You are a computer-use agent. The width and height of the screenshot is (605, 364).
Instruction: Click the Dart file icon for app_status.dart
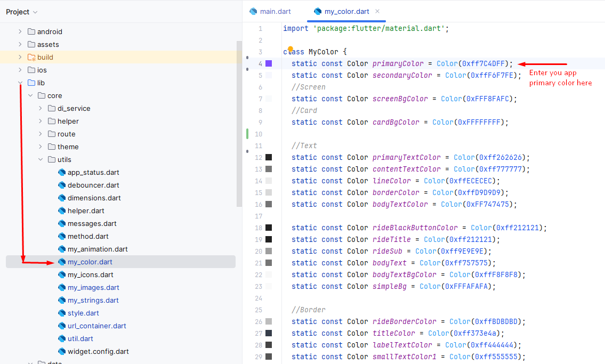(x=62, y=172)
